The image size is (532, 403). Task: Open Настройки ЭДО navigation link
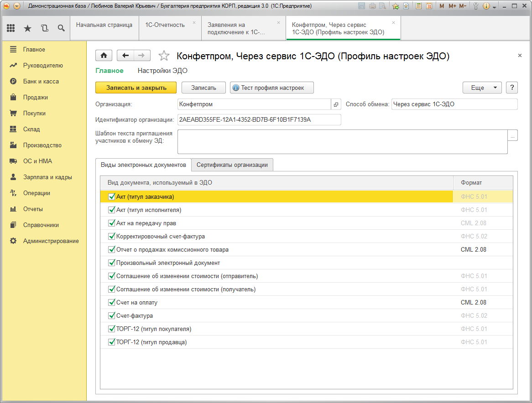(162, 71)
